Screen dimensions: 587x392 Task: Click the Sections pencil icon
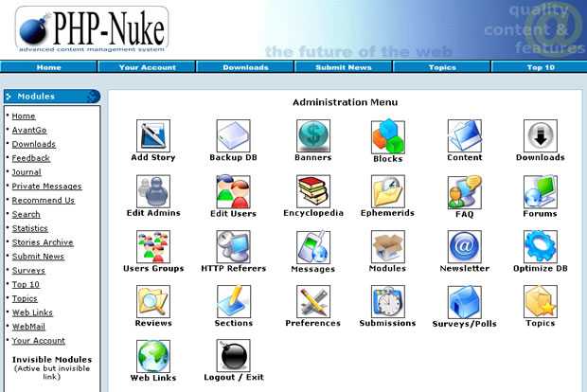pos(233,301)
